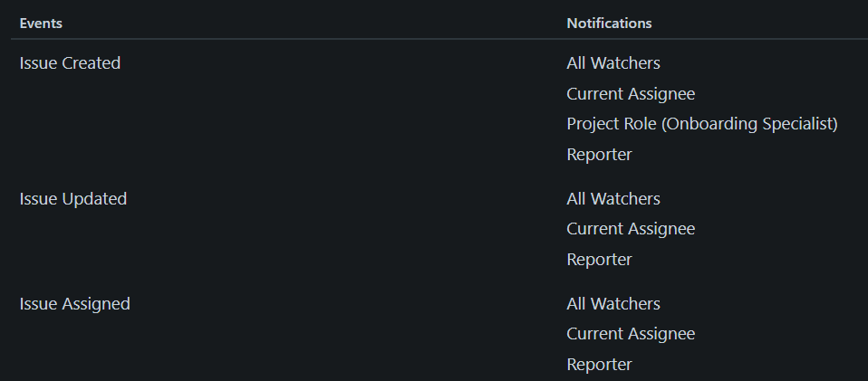Viewport: 868px width, 381px height.
Task: Click the Notifications column header
Action: coord(609,24)
